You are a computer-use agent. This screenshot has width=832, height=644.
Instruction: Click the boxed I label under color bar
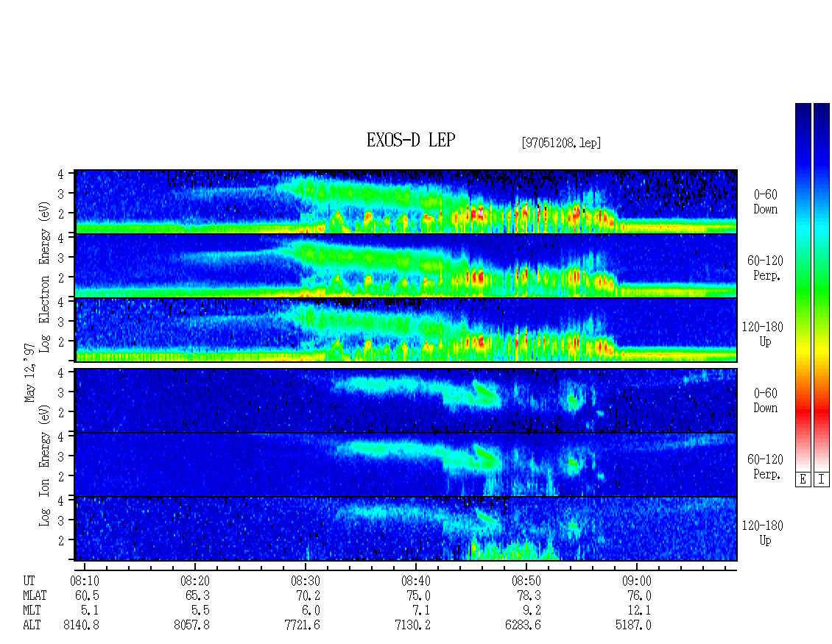point(822,480)
